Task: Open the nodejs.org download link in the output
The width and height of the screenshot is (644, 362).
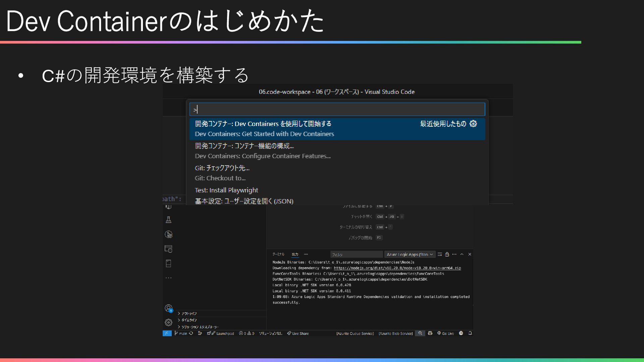Action: pos(397,268)
